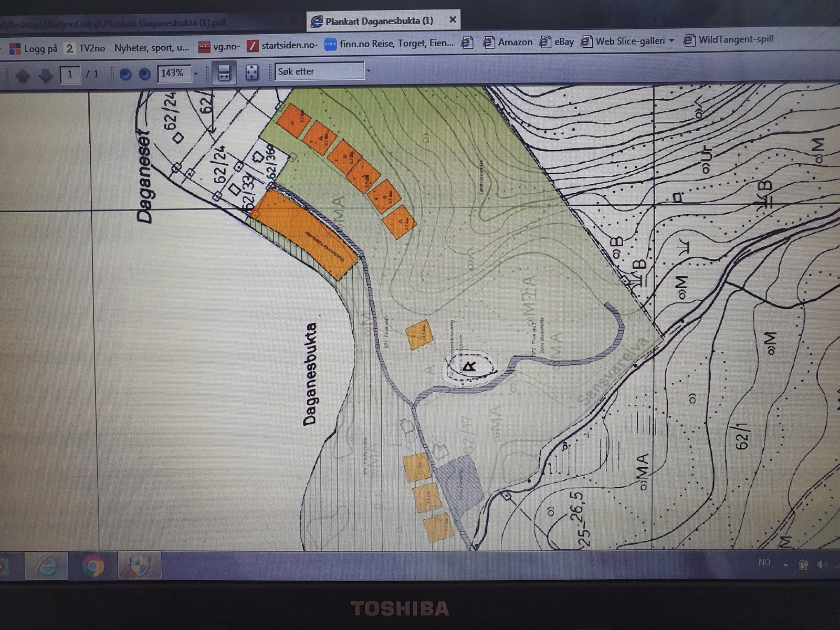Open the 'Logg på' favorites link
Viewport: 840px width, 630px height.
33,49
